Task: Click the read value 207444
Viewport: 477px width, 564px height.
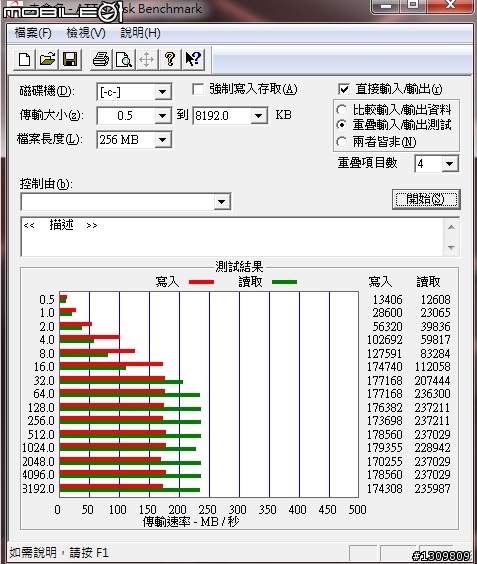Action: coord(432,380)
